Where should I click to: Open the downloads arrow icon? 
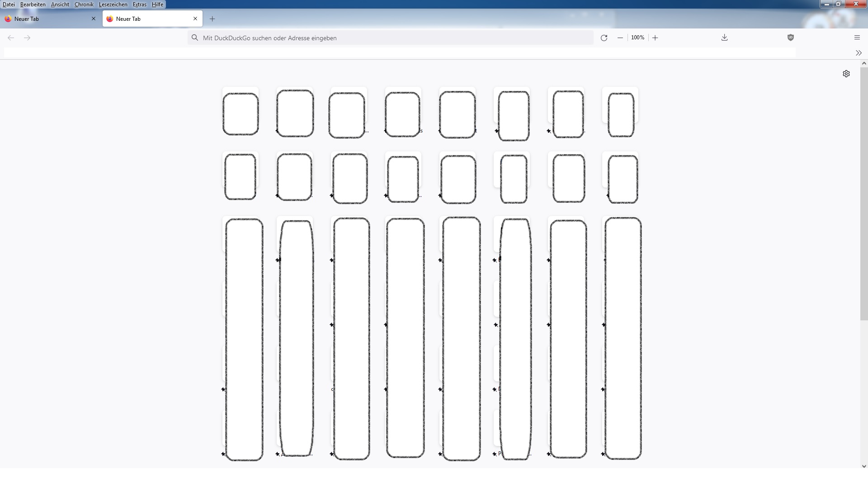[724, 38]
